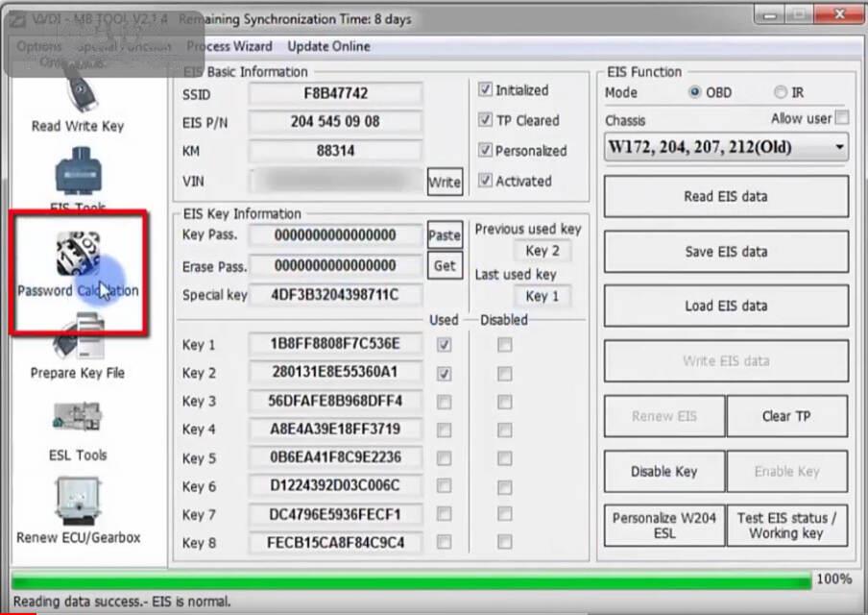Click Test EIS status / Working key
This screenshot has height=615, width=868.
(x=786, y=526)
